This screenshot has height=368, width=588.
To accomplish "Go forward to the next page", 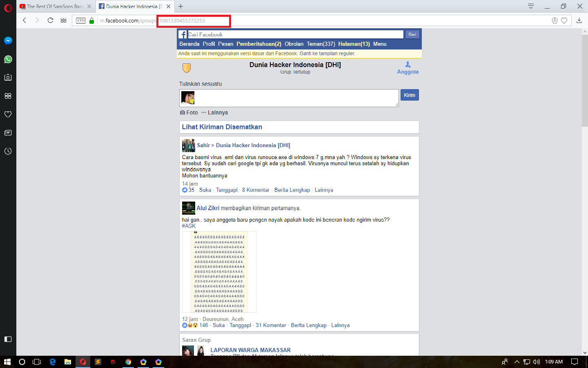I will pos(37,20).
